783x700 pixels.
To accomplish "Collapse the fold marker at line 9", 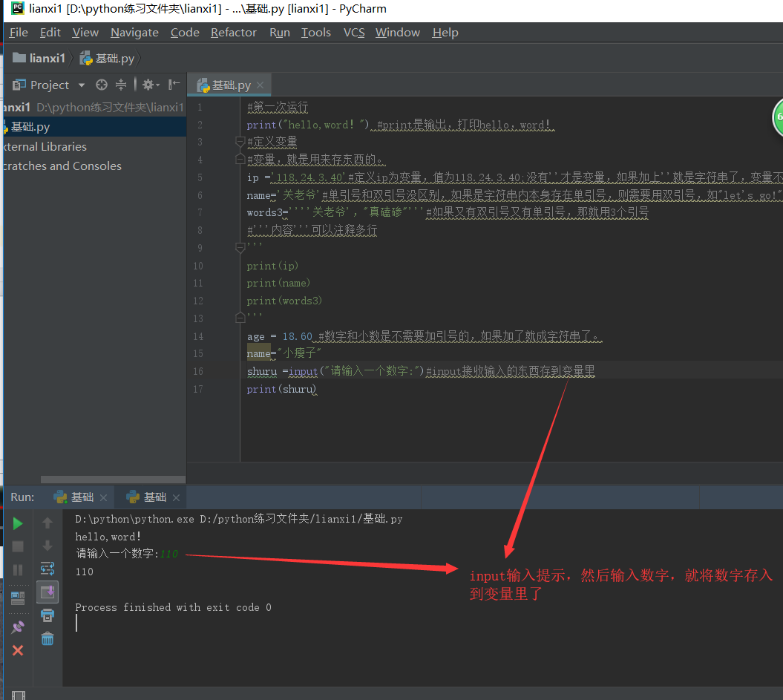I will [240, 249].
